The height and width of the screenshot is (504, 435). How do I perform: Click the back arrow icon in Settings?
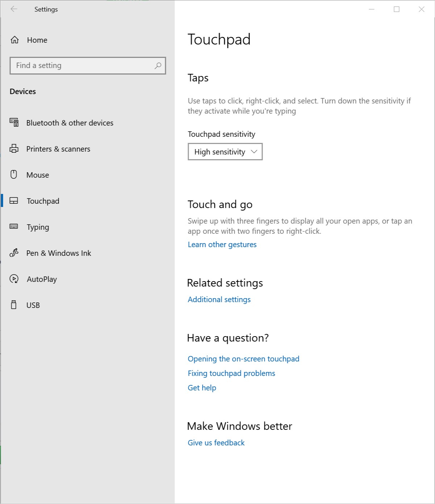[14, 9]
